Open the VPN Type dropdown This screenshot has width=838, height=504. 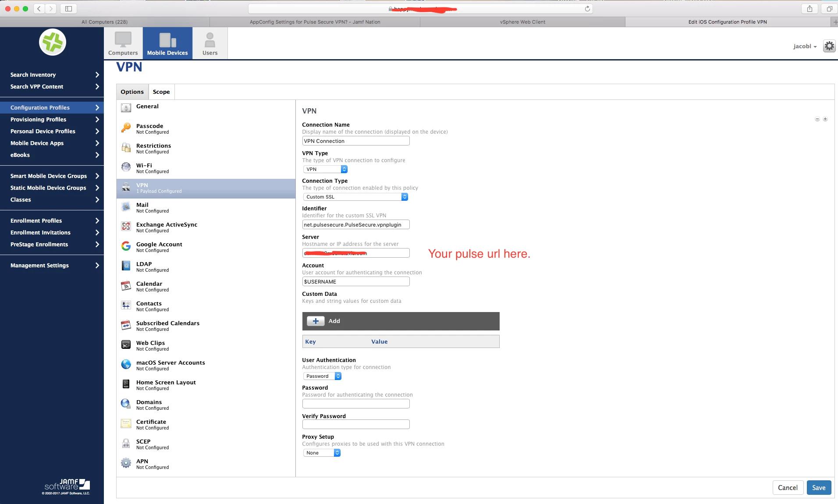pos(325,169)
